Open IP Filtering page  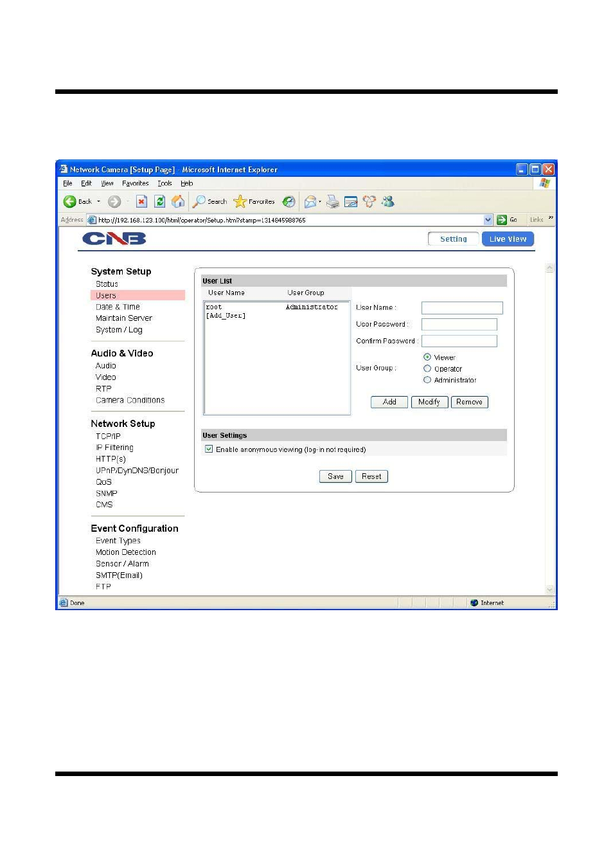click(115, 448)
